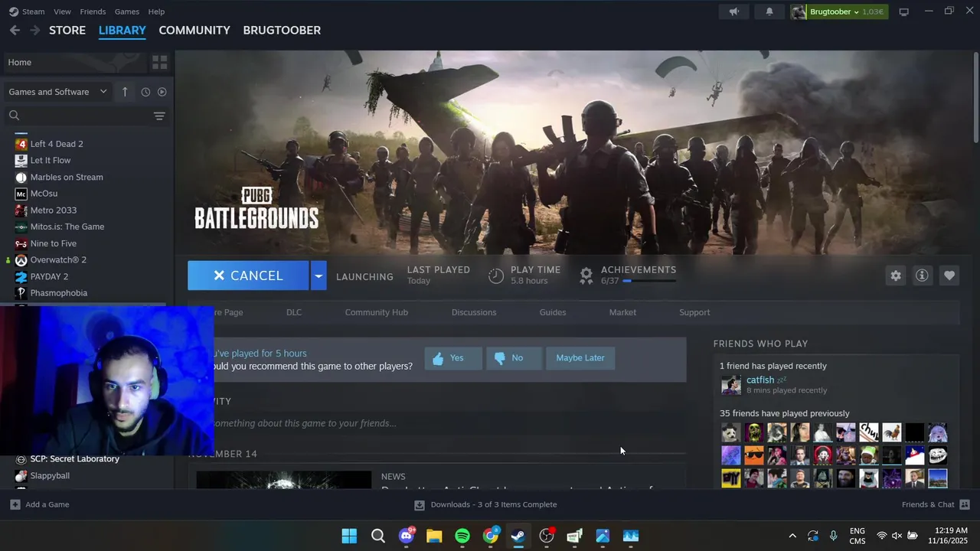Open PUBG game info icon
980x551 pixels.
coord(922,275)
